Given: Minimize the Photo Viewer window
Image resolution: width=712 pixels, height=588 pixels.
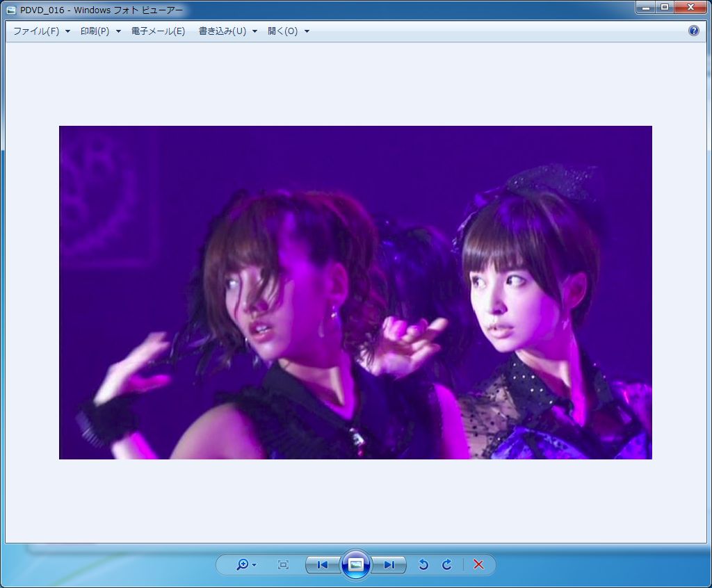Looking at the screenshot, I should (646, 7).
